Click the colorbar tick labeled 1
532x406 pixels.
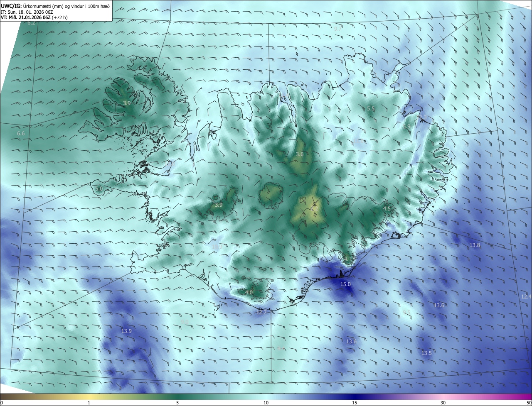pos(89,403)
